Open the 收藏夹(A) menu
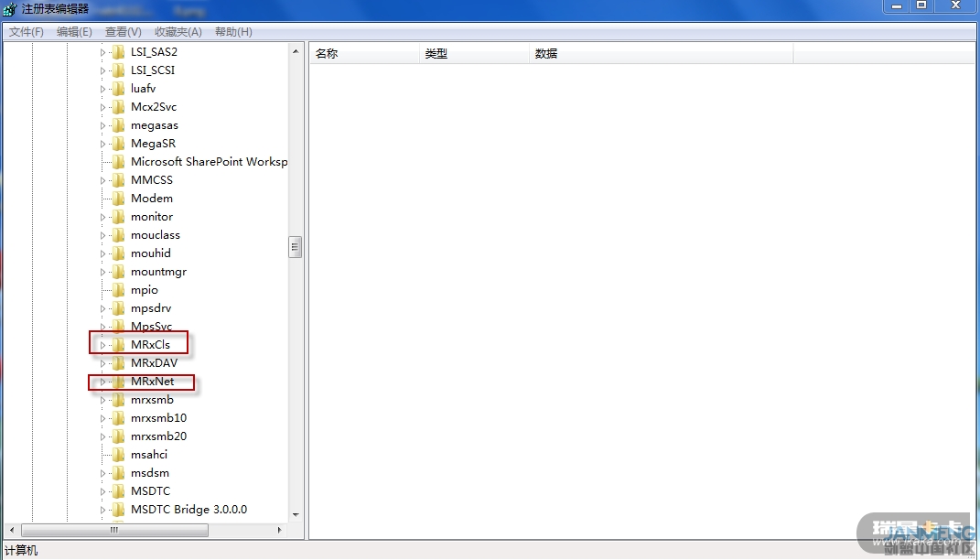This screenshot has height=560, width=980. 178,32
